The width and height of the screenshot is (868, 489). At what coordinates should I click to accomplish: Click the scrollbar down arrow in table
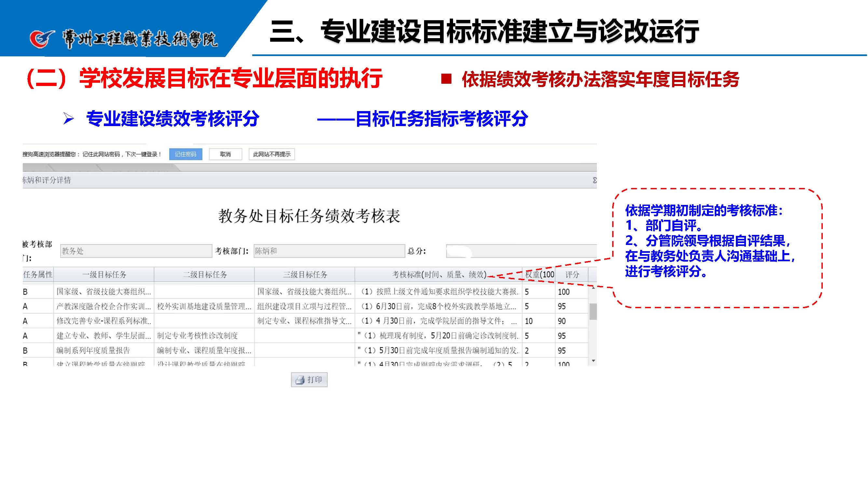coord(593,361)
